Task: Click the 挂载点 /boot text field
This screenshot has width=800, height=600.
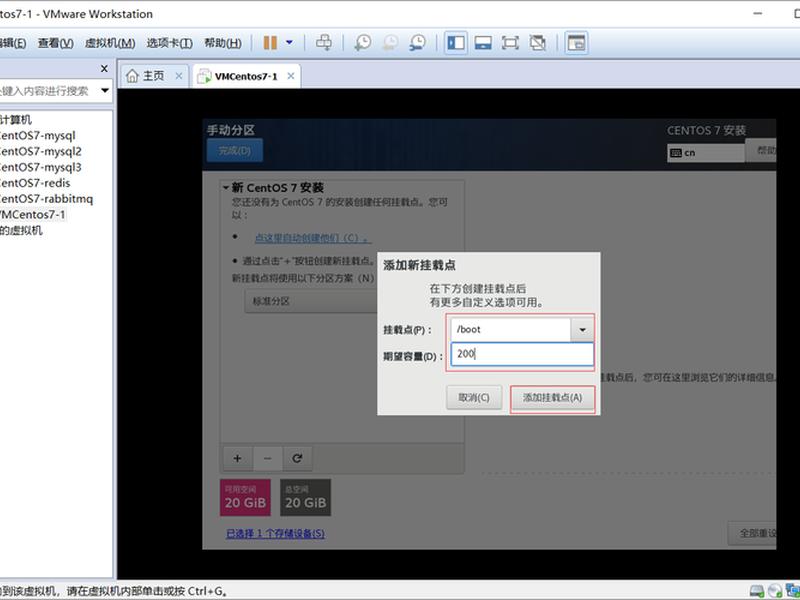Action: coord(511,330)
